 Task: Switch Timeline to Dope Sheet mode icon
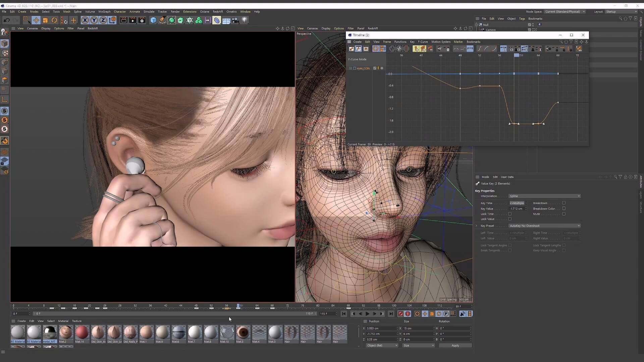coord(351,49)
